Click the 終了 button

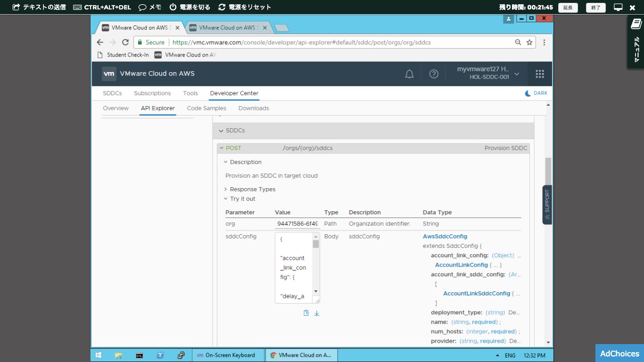click(596, 8)
